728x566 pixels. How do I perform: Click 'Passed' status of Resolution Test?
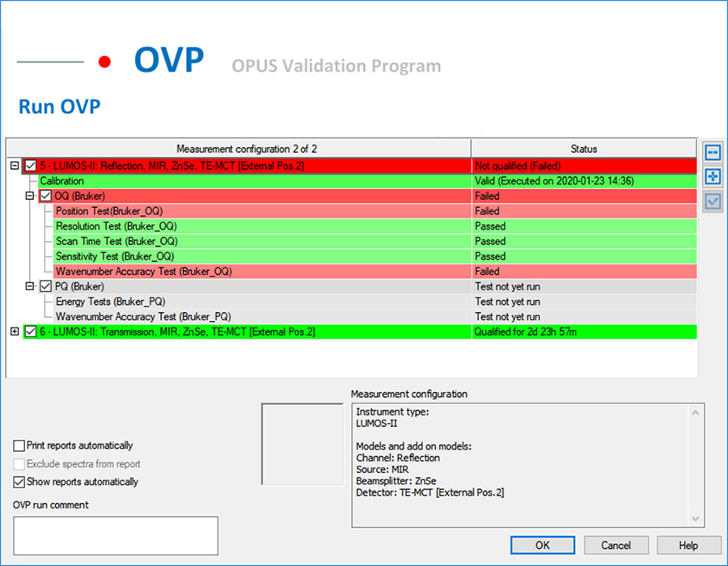coord(585,226)
